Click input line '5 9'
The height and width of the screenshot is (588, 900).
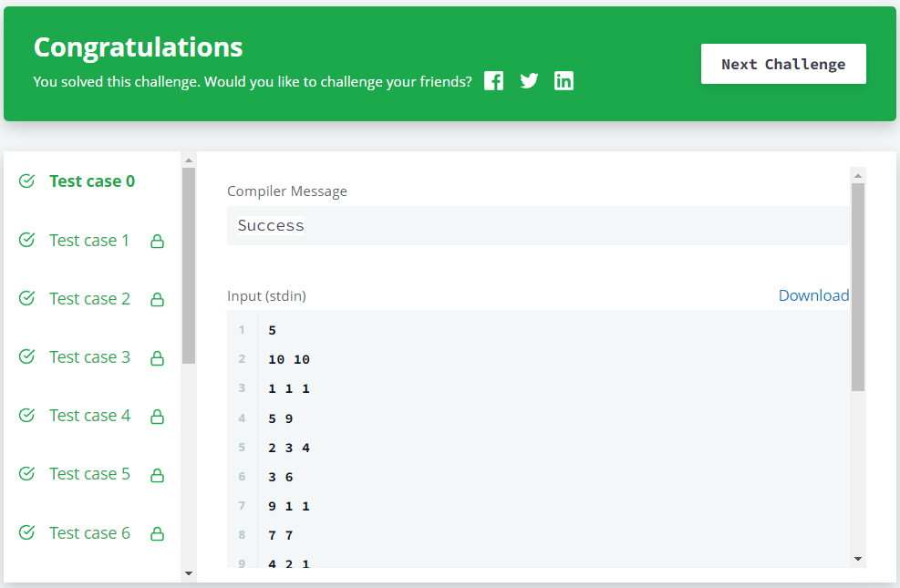pyautogui.click(x=280, y=418)
